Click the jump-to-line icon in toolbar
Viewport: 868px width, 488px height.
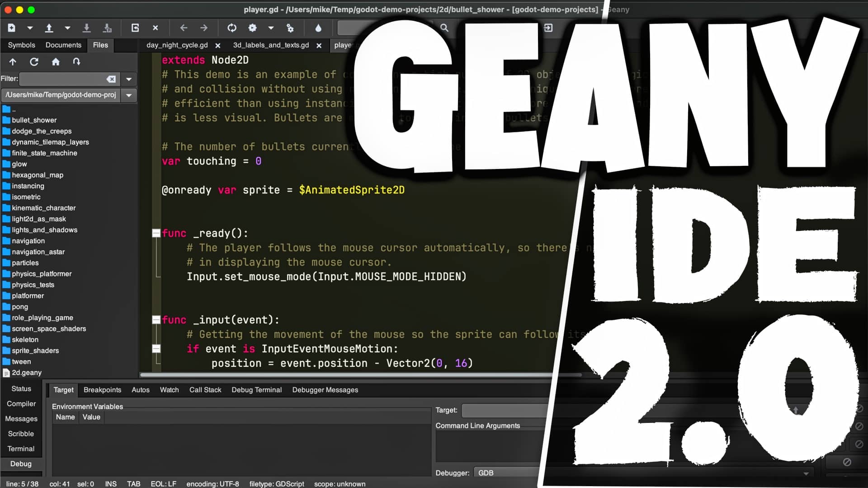(x=548, y=28)
